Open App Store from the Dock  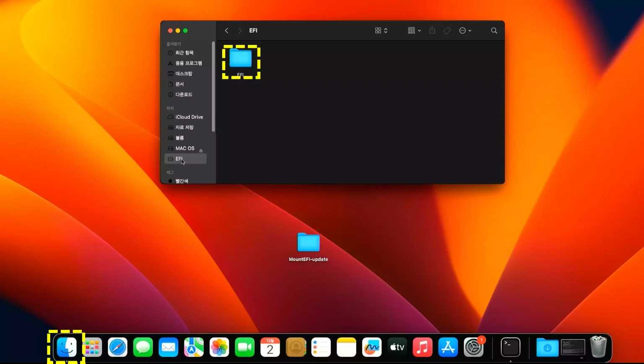pyautogui.click(x=448, y=347)
